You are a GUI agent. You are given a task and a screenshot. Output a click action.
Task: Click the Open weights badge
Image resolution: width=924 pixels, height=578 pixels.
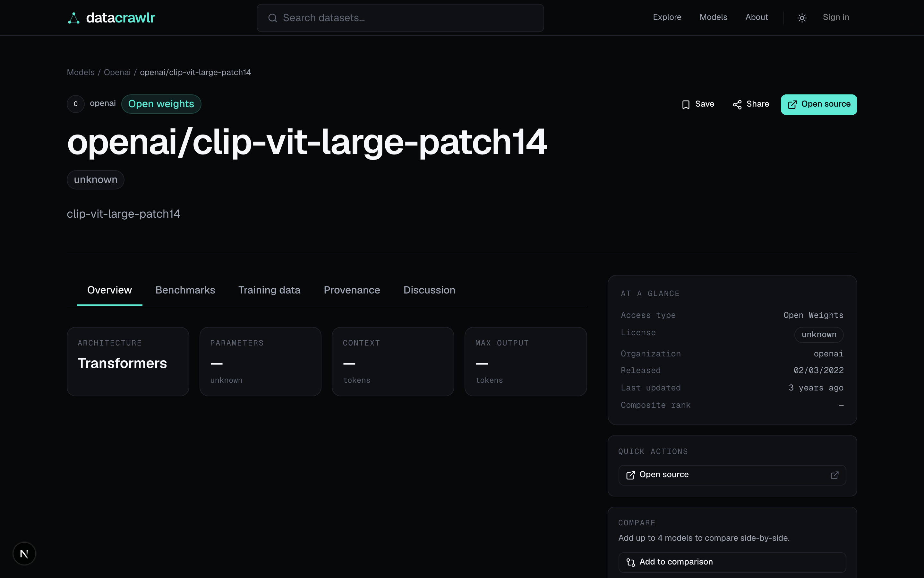click(x=161, y=104)
